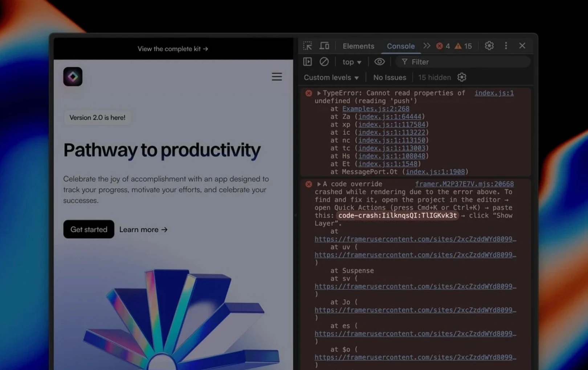Image resolution: width=588 pixels, height=370 pixels.
Task: Expand the code override error triangle
Action: click(319, 184)
